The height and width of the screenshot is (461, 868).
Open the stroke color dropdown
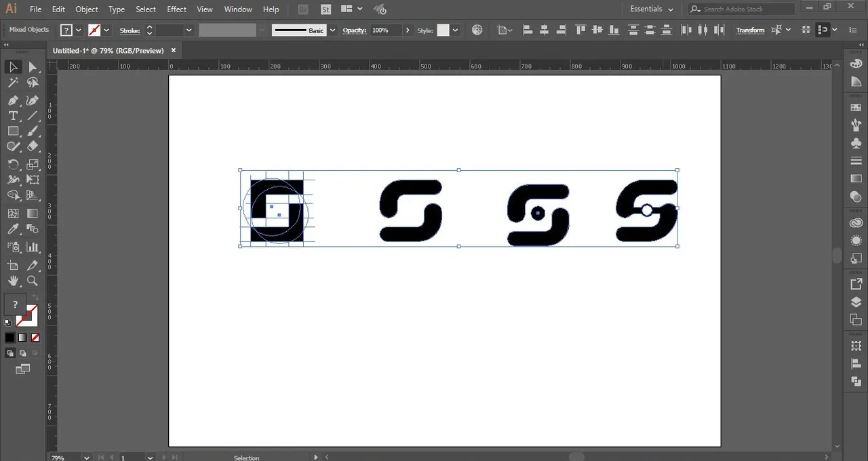pos(106,30)
